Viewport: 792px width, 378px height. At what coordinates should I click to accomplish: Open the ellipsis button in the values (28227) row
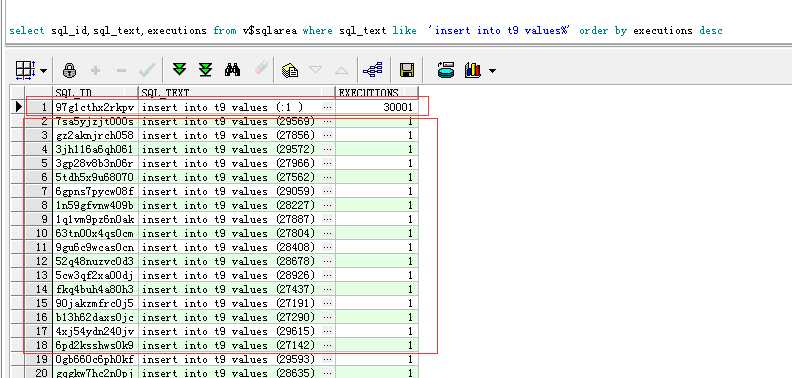point(328,206)
